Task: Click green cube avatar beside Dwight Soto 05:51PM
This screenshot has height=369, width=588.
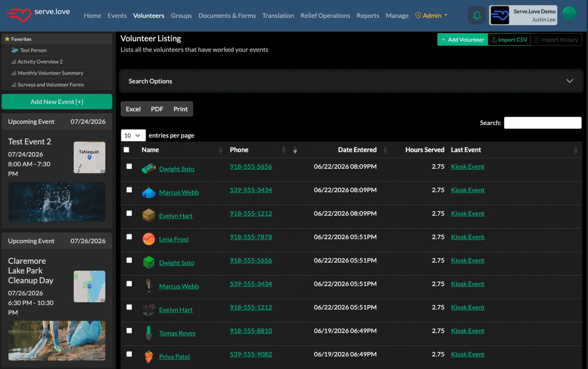Action: tap(149, 263)
